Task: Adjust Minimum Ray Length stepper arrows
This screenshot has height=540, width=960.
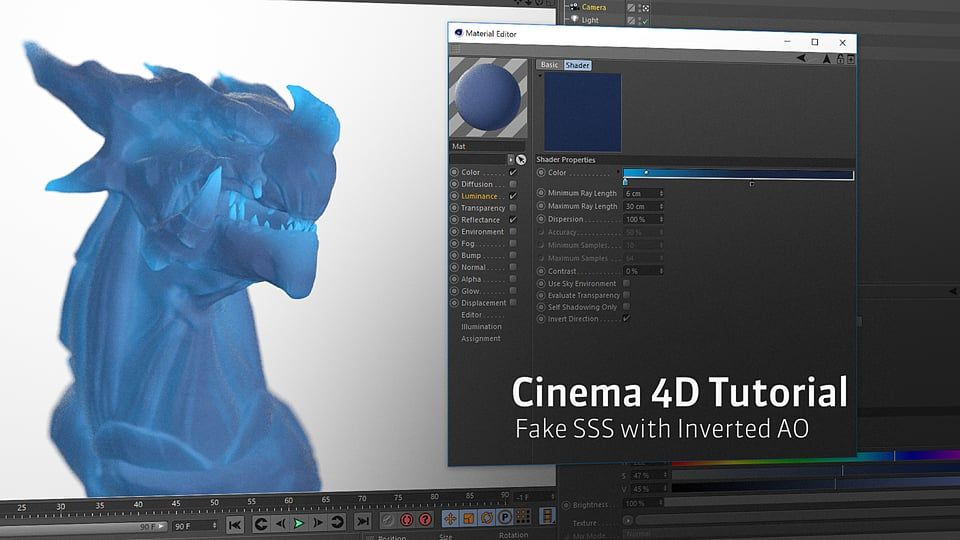Action: tap(661, 193)
